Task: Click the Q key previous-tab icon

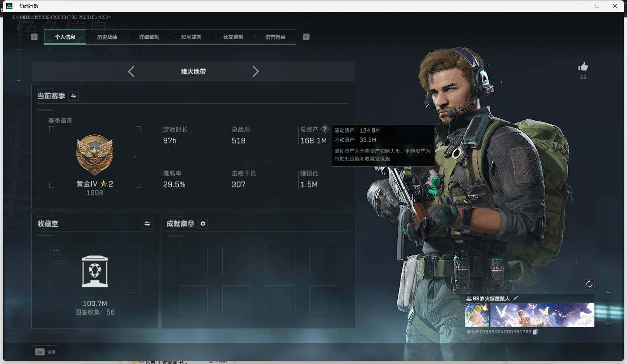Action: [x=34, y=37]
